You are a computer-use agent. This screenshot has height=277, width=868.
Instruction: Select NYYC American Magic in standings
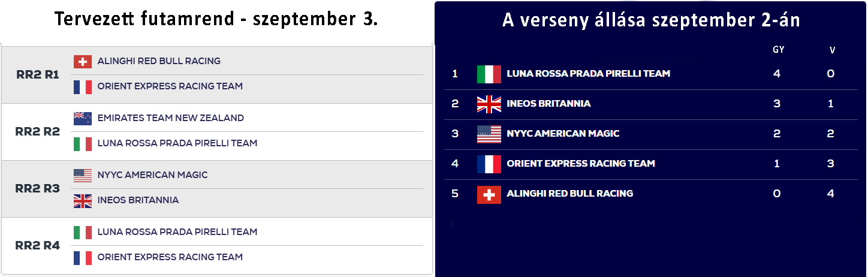pyautogui.click(x=563, y=134)
